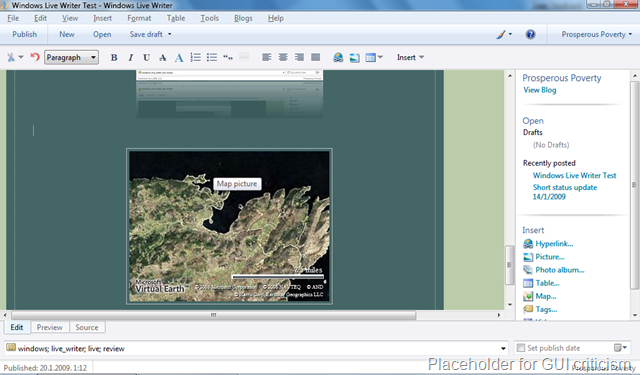Viewport: 640px width, 375px height.
Task: Click the editor vertical scrollbar down arrow
Action: pyautogui.click(x=510, y=304)
